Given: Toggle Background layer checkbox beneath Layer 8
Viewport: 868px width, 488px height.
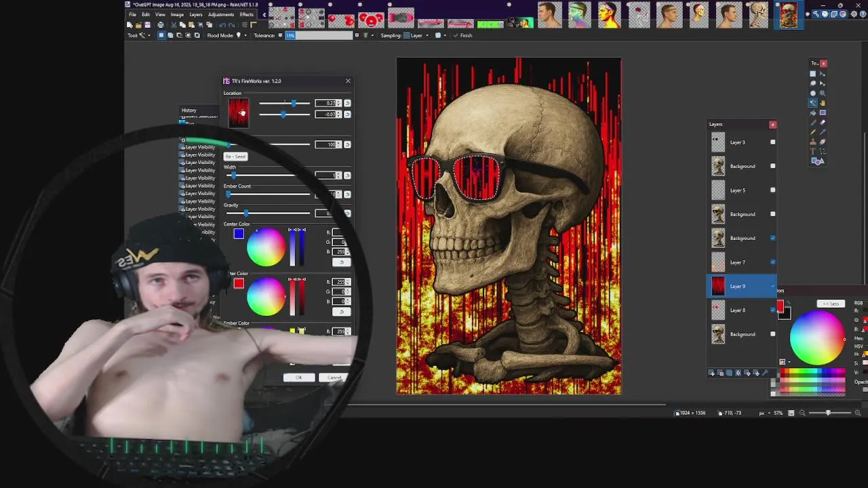Looking at the screenshot, I should pyautogui.click(x=773, y=334).
